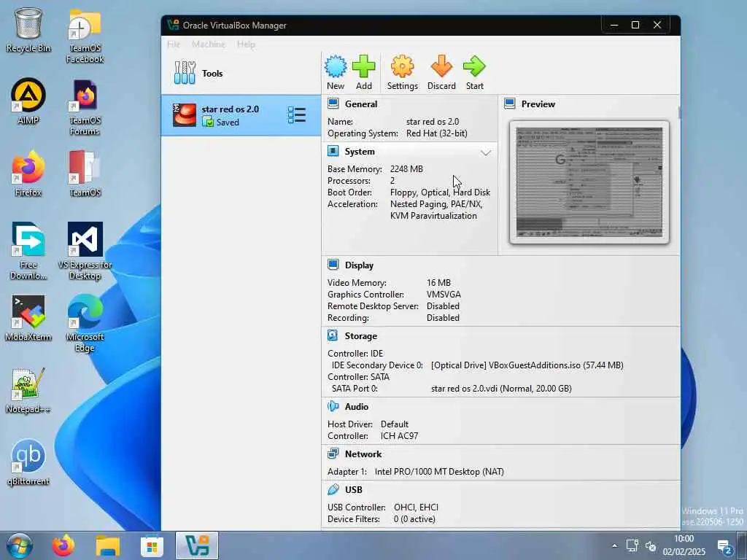Start the VM with green arrow

pos(474,66)
